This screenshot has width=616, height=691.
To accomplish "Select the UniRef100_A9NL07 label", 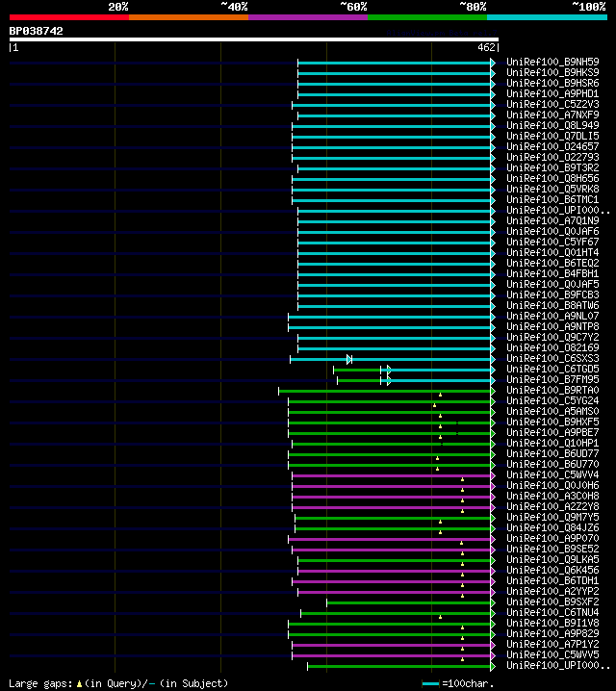I will [x=552, y=316].
